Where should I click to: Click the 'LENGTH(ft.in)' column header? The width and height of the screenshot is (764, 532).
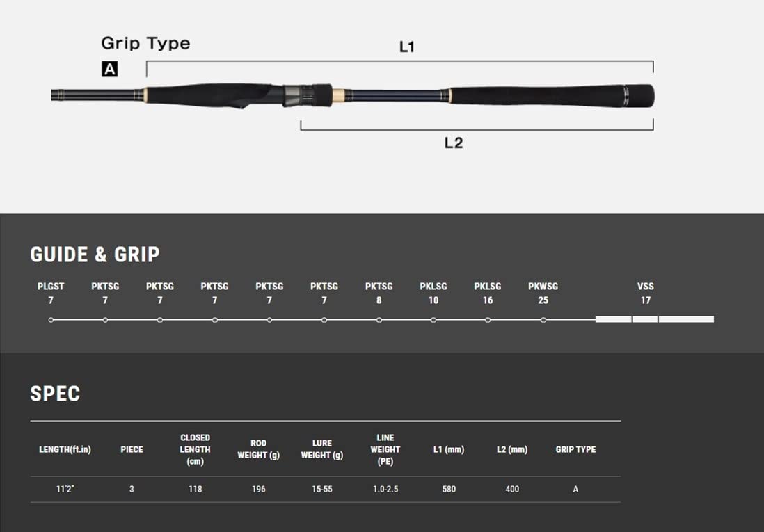65,449
